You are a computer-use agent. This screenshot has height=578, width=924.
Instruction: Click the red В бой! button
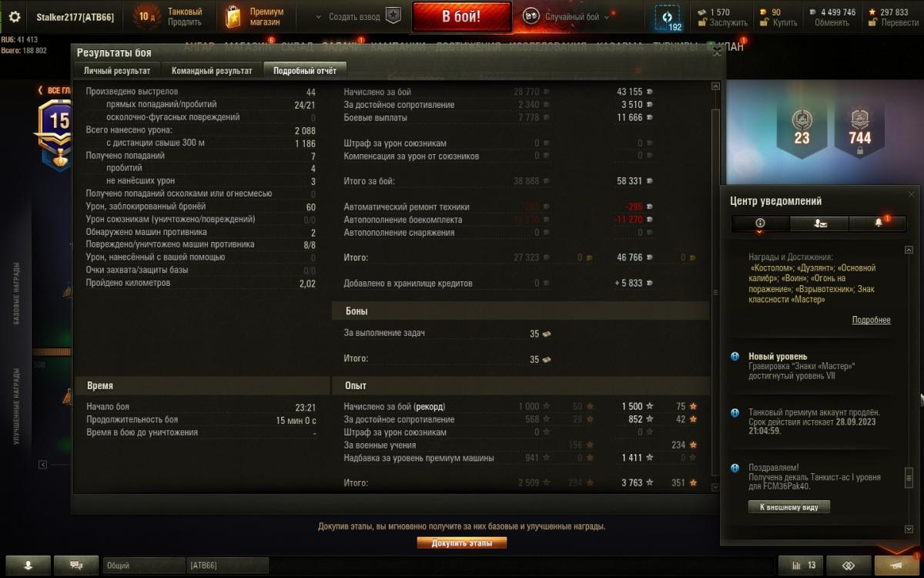tap(462, 16)
